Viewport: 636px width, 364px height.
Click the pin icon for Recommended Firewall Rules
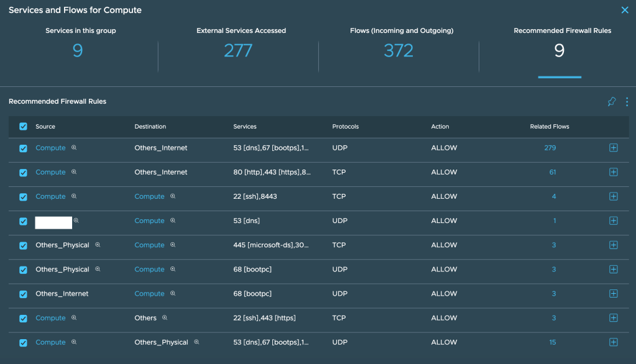612,102
